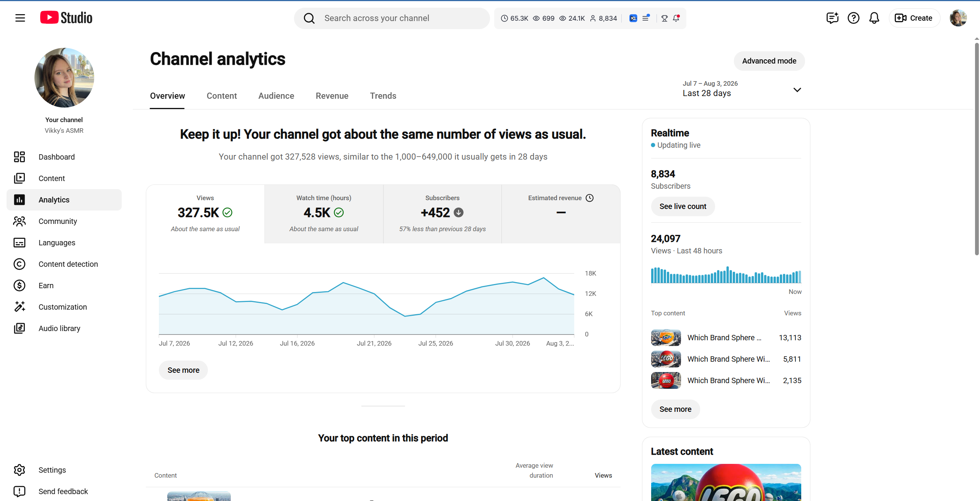Click the Views column header in top content
The image size is (980, 501).
pos(603,476)
